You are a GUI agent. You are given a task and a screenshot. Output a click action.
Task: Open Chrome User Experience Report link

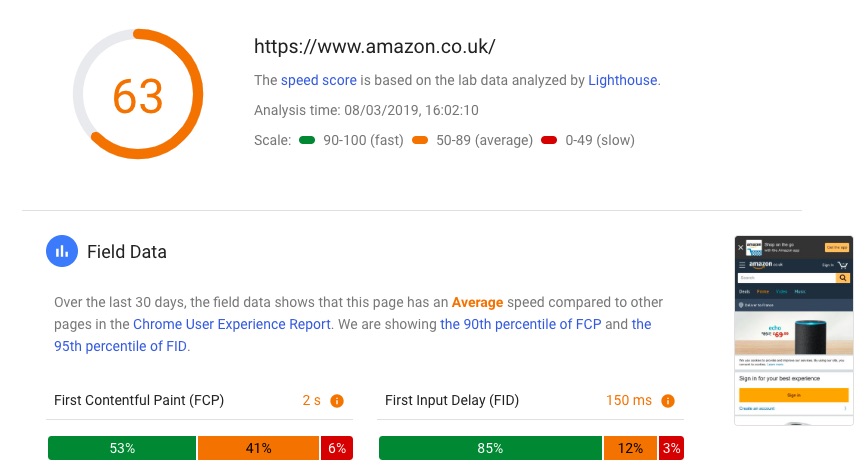click(x=231, y=324)
